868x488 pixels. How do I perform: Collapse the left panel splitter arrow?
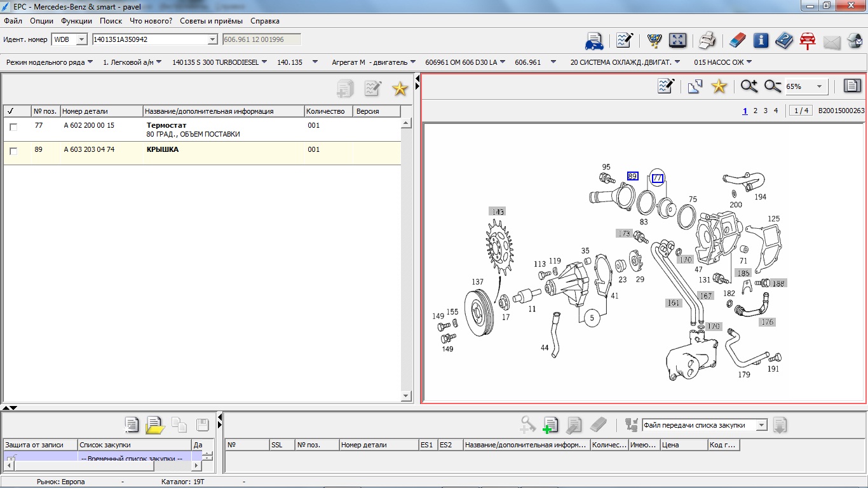417,78
